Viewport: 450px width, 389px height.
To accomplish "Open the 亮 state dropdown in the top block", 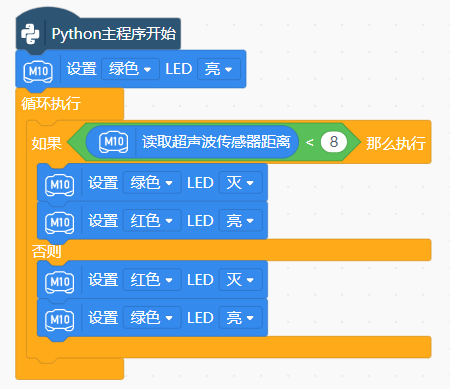I will click(219, 69).
